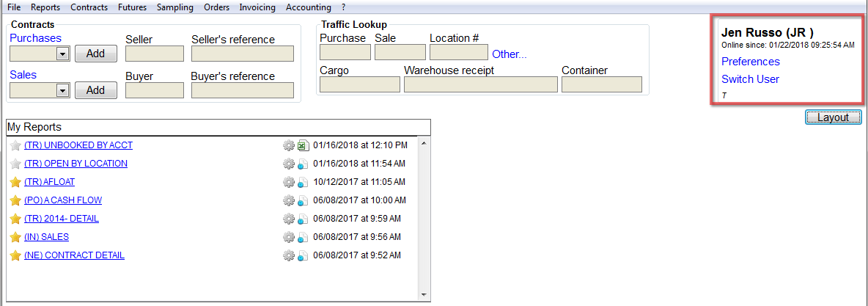Click Add button next to Sales

[96, 90]
